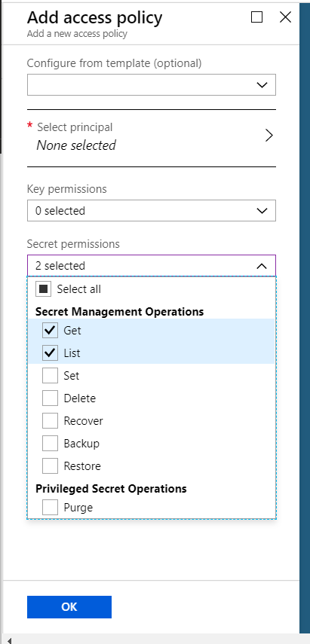Open the None selected principal picker

(76, 145)
